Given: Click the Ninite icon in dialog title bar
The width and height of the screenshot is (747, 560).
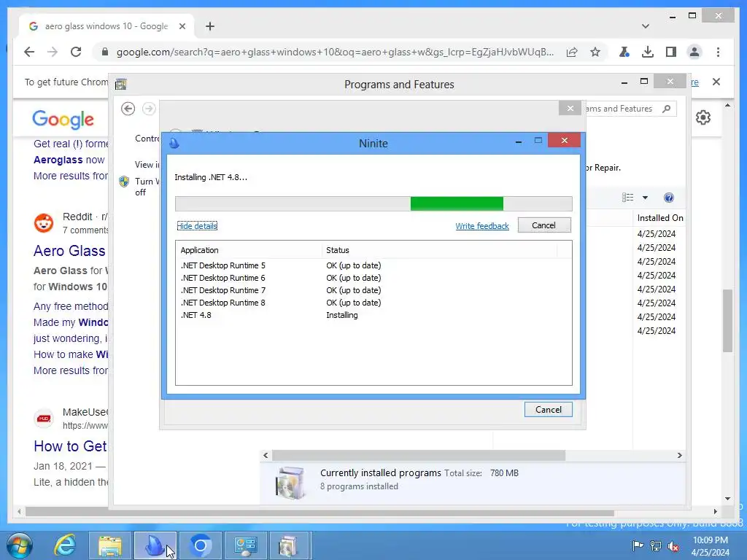Looking at the screenshot, I should tap(174, 143).
